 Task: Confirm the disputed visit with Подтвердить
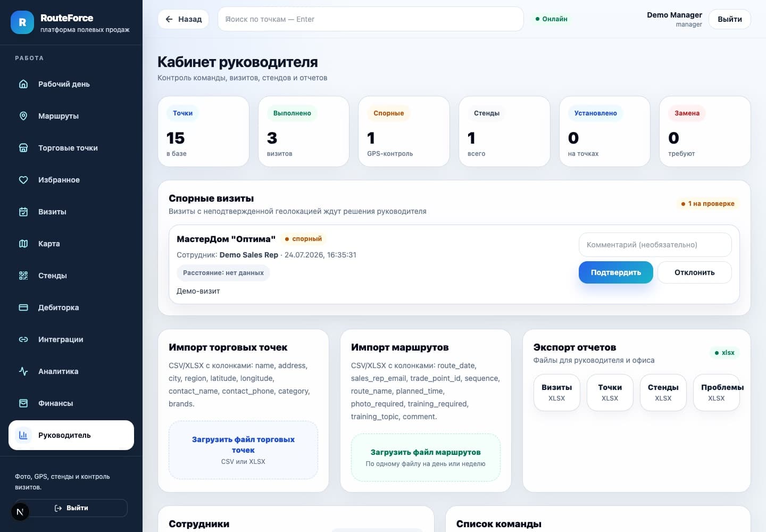616,272
